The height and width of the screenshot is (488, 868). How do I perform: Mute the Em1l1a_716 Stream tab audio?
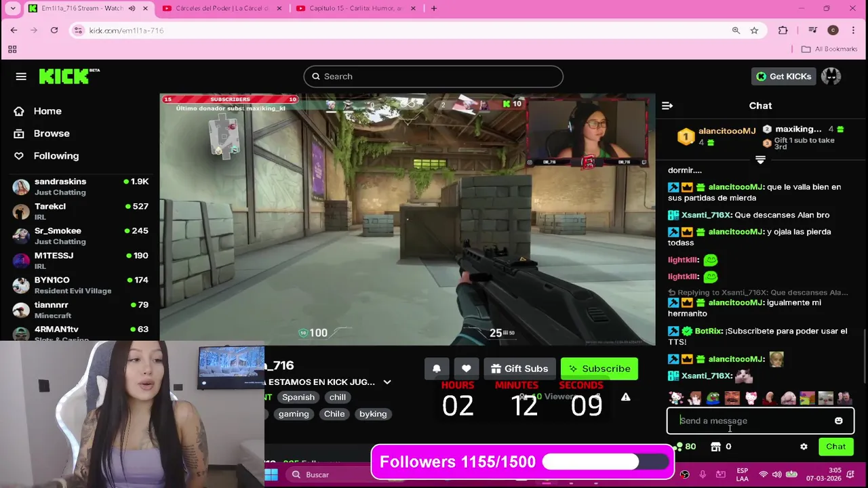pyautogui.click(x=132, y=8)
